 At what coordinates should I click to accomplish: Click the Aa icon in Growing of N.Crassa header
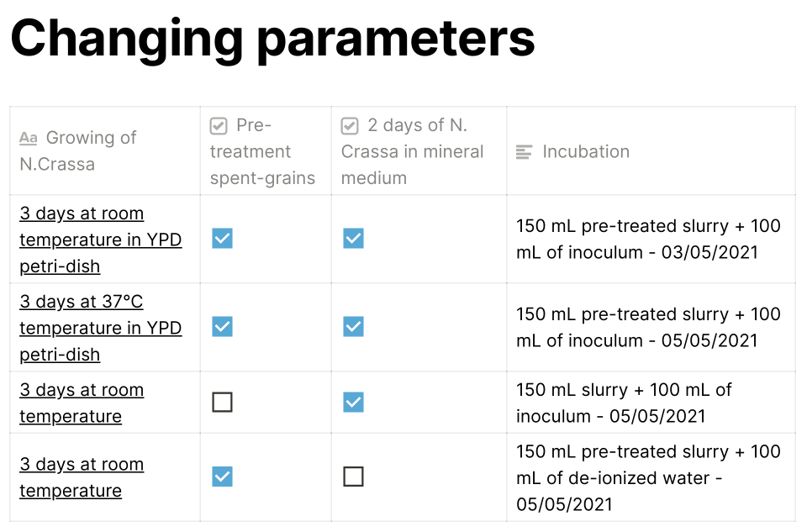(x=29, y=139)
